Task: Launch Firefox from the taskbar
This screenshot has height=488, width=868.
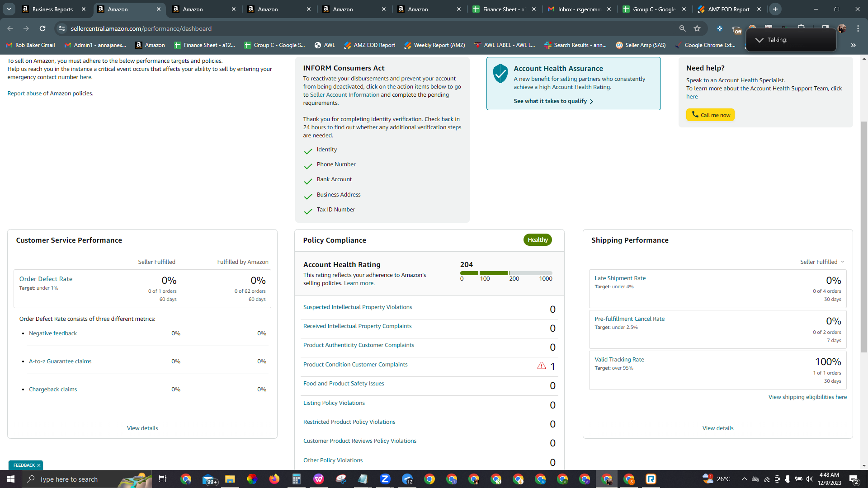Action: 274,479
